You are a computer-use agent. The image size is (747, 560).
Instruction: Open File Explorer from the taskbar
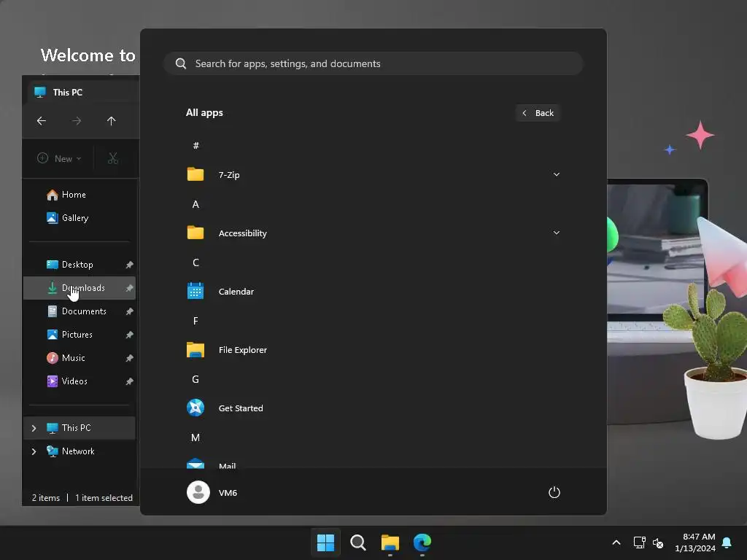tap(390, 542)
